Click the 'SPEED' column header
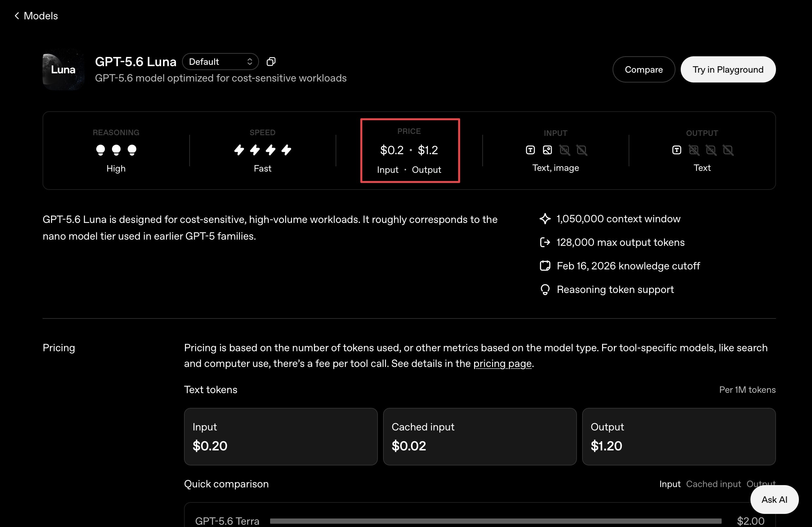Image resolution: width=812 pixels, height=527 pixels. click(x=262, y=132)
